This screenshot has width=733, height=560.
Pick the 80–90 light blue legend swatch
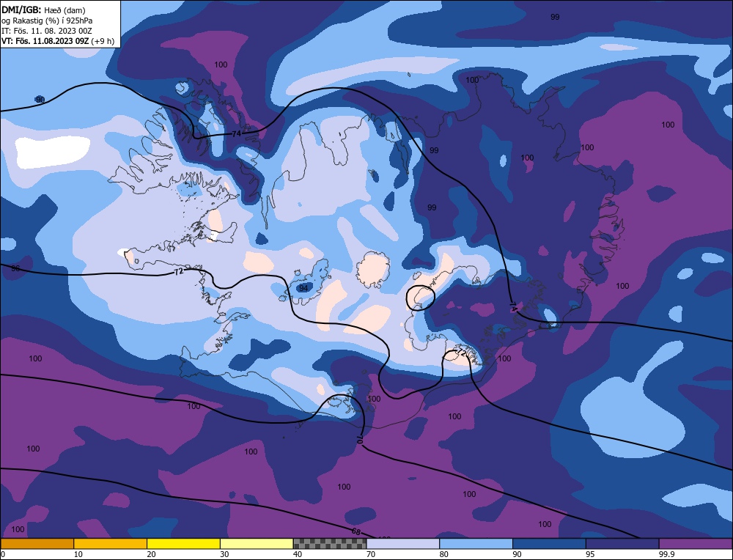(476, 544)
